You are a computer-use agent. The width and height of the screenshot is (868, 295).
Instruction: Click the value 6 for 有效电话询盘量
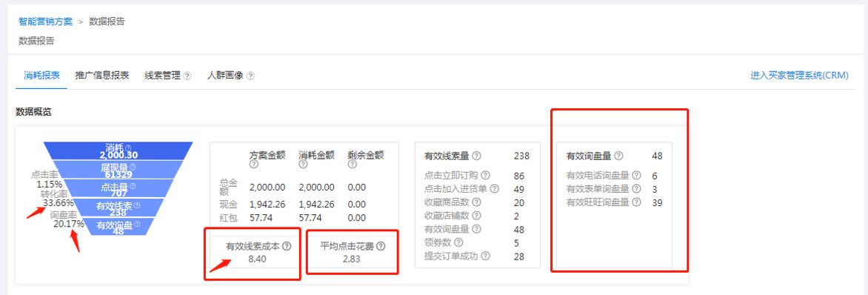(654, 176)
